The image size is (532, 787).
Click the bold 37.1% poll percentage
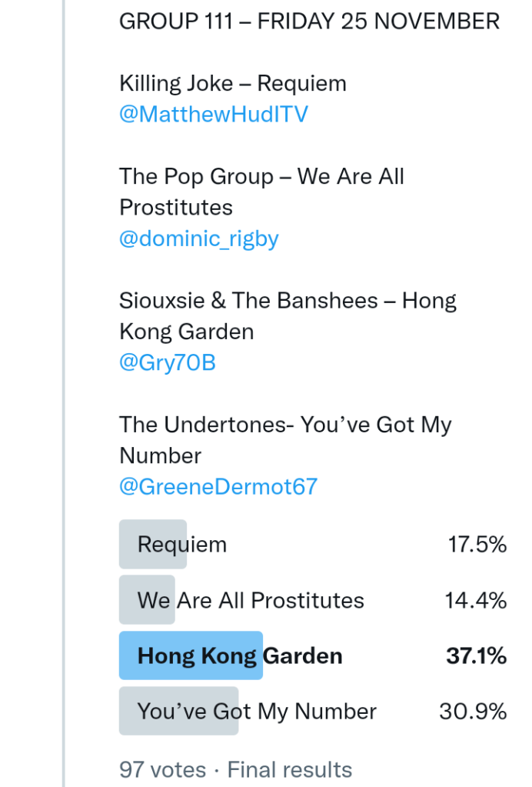point(476,656)
